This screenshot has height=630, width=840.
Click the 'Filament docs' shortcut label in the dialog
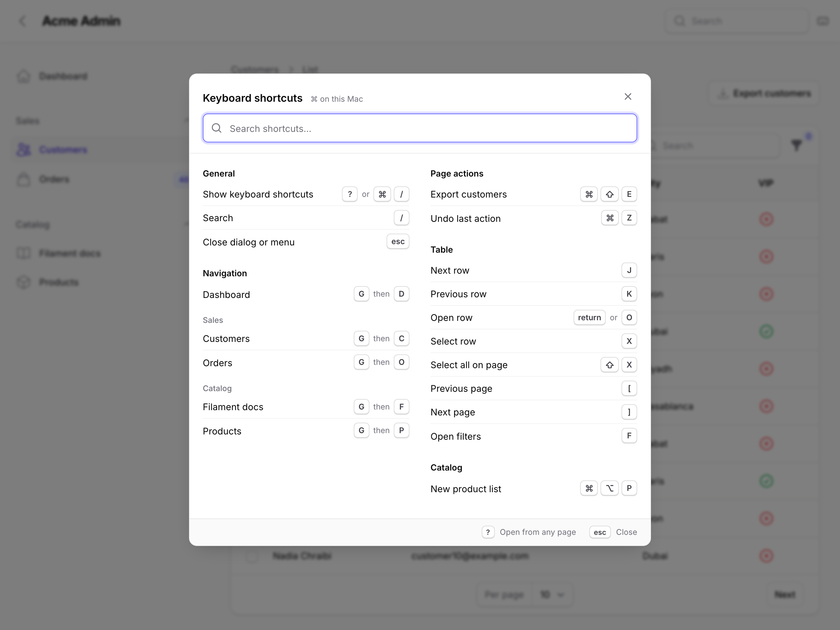[x=233, y=407]
